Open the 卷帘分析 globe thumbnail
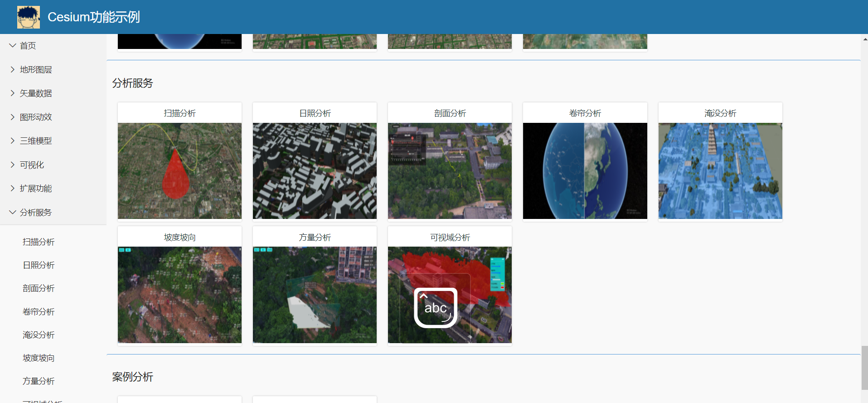The image size is (868, 403). [585, 171]
